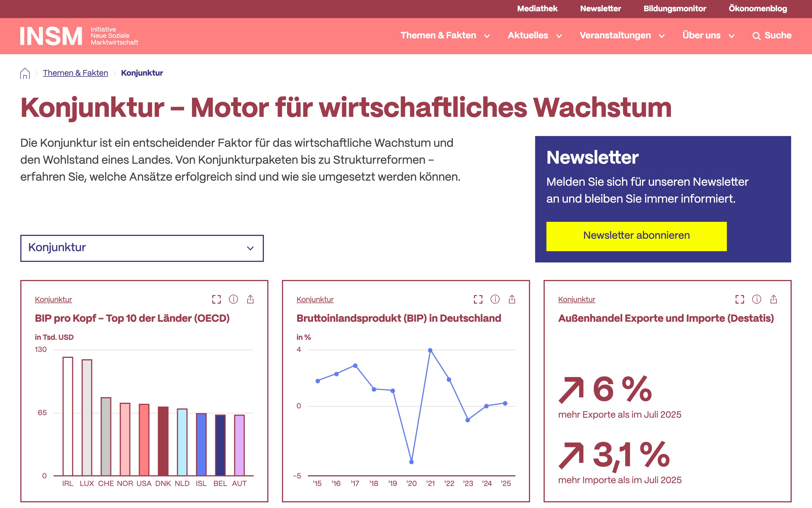The height and width of the screenshot is (508, 812).
Task: Click the search magnifier icon
Action: click(x=756, y=36)
